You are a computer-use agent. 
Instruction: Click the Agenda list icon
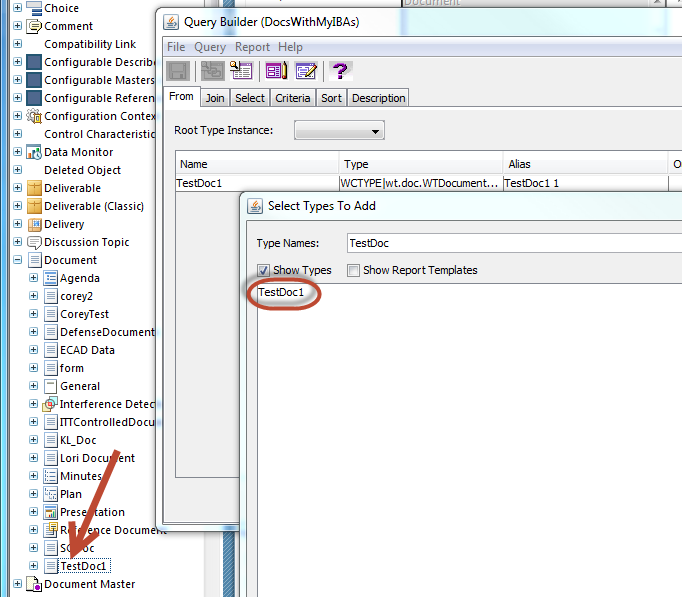click(x=50, y=278)
